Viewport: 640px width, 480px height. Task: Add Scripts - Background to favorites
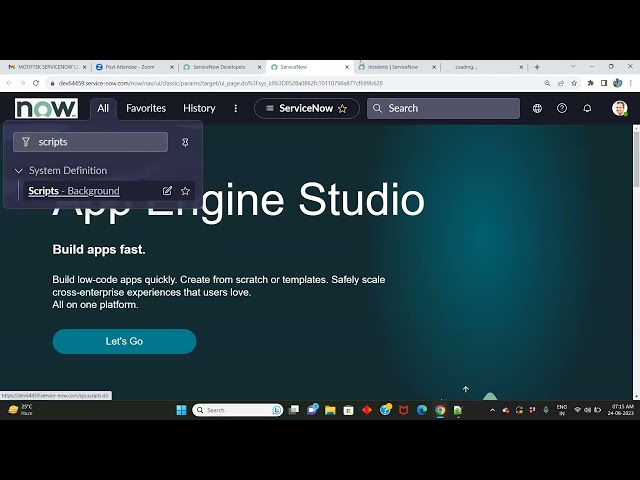point(185,191)
